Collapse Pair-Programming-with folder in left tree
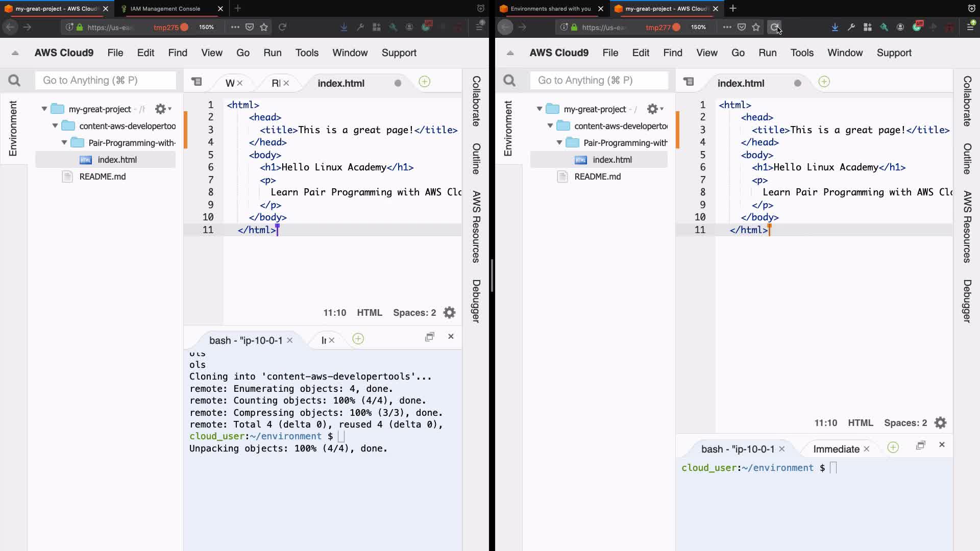This screenshot has width=980, height=551. [x=64, y=143]
